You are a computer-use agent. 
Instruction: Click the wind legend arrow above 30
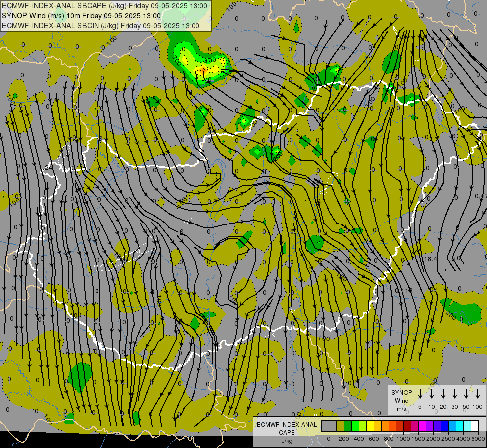(x=454, y=393)
